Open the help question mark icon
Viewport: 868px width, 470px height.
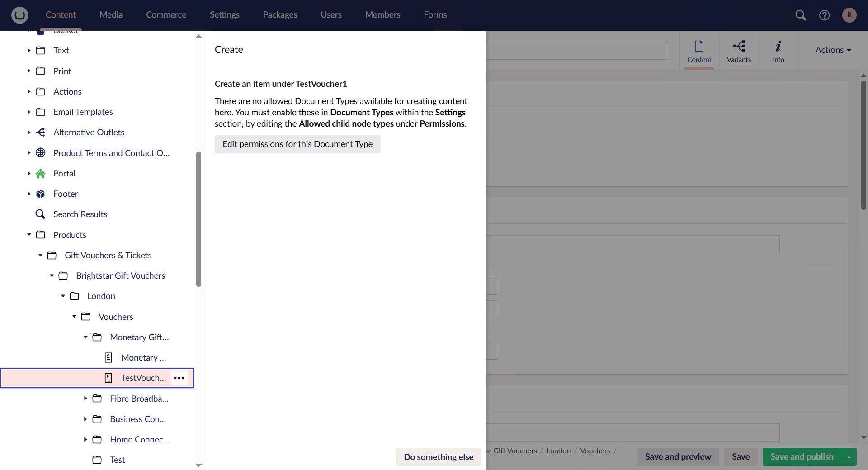click(x=825, y=15)
